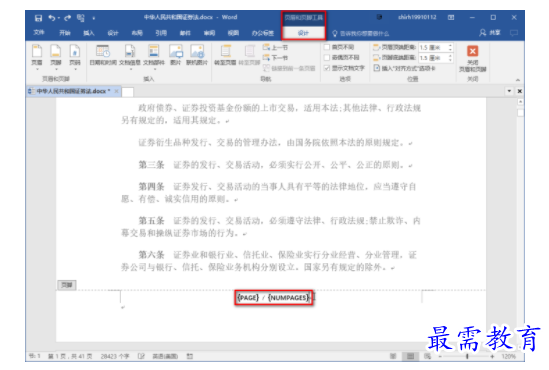
Task: Click 共享 (Share) in the top right
Action: pos(490,33)
